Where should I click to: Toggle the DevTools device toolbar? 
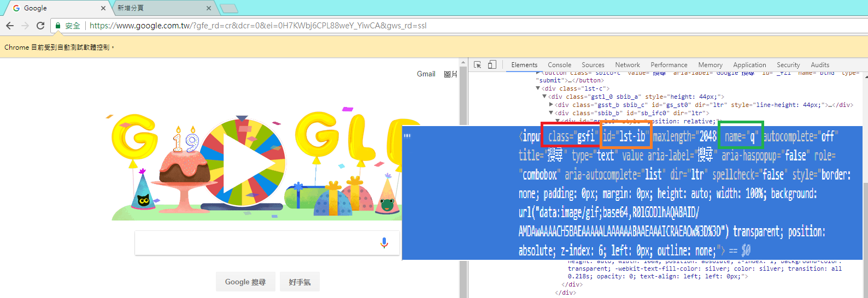(492, 64)
